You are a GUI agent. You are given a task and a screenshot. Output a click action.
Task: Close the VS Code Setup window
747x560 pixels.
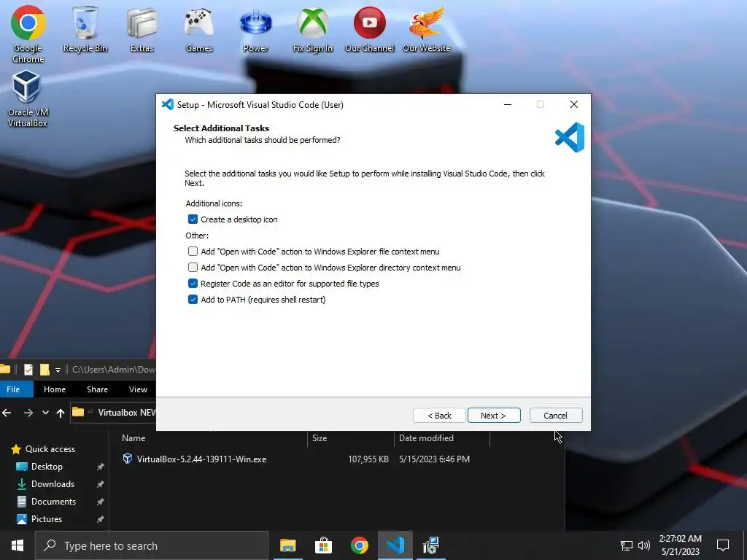coord(574,104)
